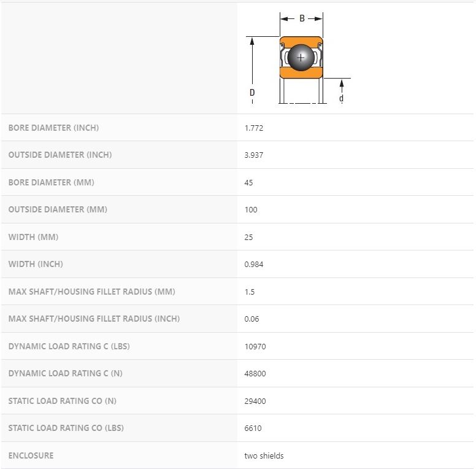Click the B width dimension label
Viewport: 476px width, 469px height.
(302, 18)
